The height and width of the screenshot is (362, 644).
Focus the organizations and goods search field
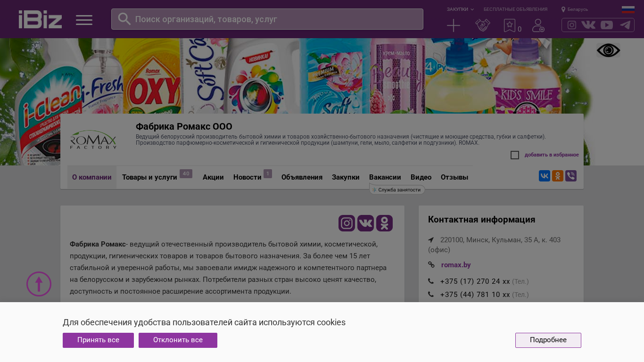coord(267,19)
